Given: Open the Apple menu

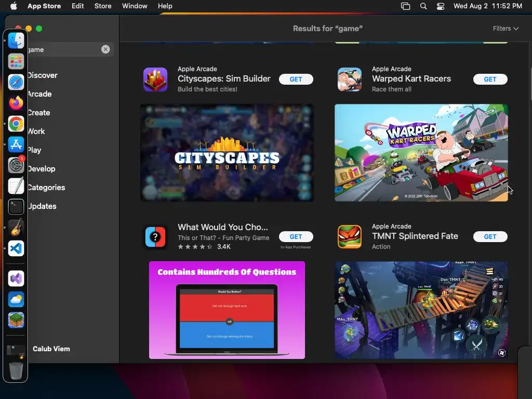Looking at the screenshot, I should [14, 6].
